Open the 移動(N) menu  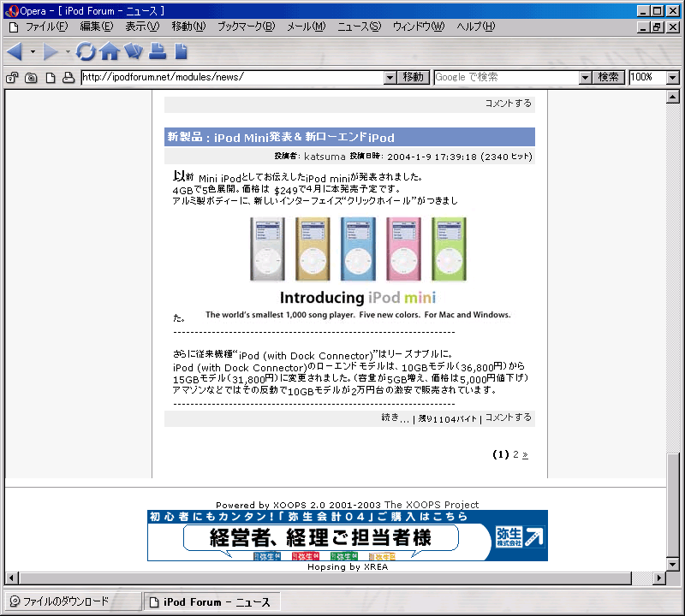(188, 27)
